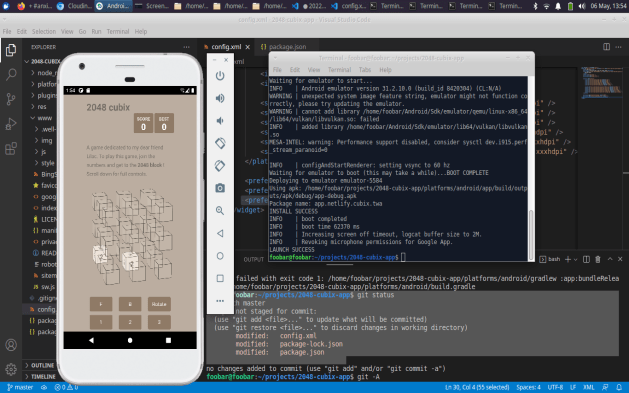Take an emulator screenshot with camera icon
The height and width of the screenshot is (393, 629).
pos(220,188)
